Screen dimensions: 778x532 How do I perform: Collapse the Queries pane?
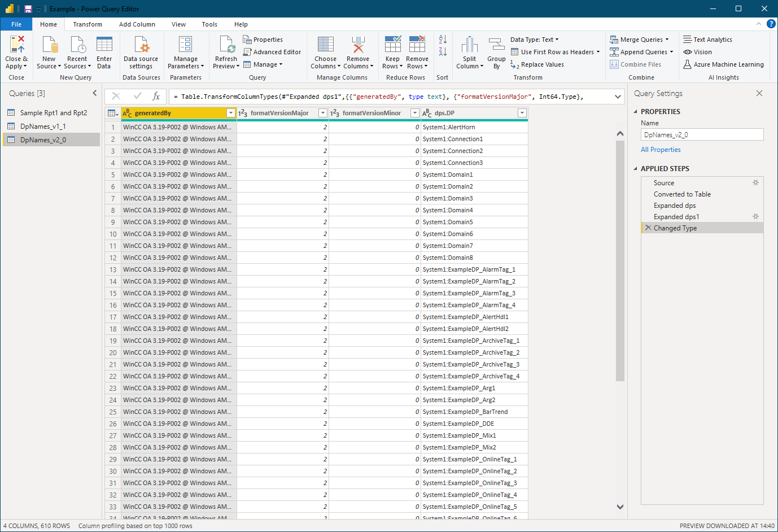(94, 93)
